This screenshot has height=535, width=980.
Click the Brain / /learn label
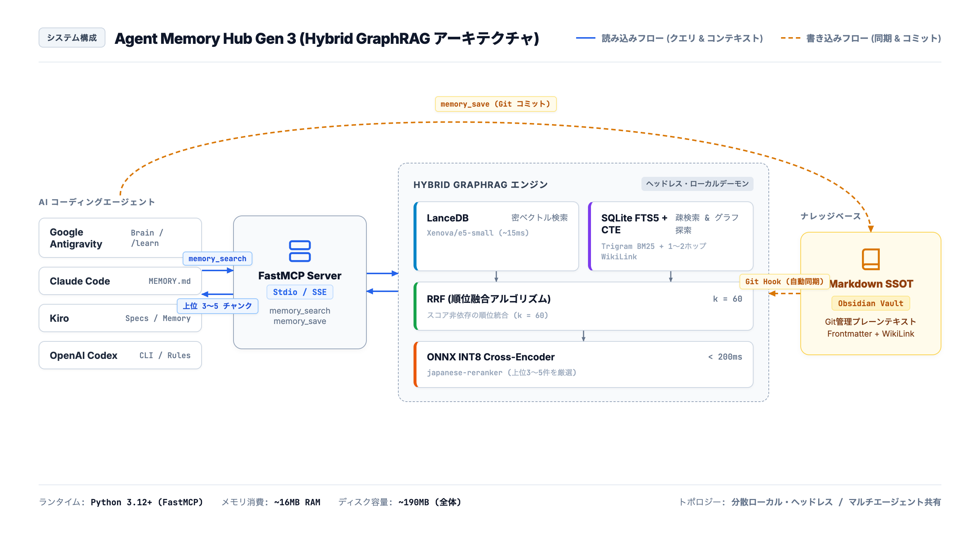(x=147, y=238)
